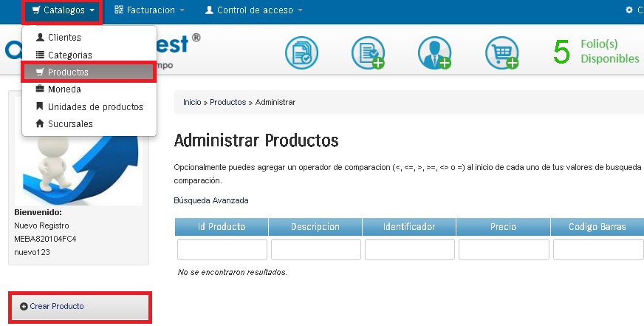The width and height of the screenshot is (644, 326).
Task: Click the Folio(s) Disponibles counter text
Action: coord(609,52)
